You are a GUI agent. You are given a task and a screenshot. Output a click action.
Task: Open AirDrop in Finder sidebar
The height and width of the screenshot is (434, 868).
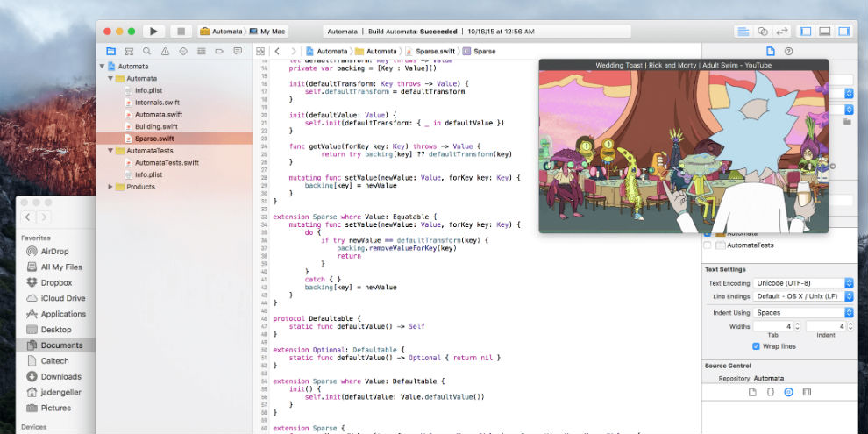[55, 252]
